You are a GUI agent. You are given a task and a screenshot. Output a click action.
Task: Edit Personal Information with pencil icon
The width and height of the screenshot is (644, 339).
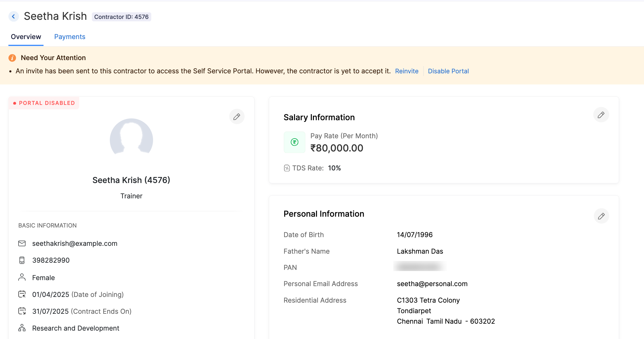click(x=601, y=216)
